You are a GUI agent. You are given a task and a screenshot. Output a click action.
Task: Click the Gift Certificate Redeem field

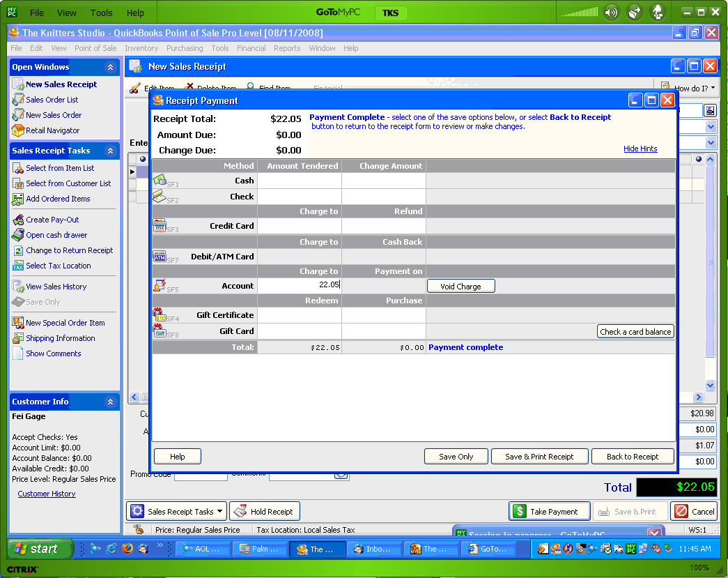[x=300, y=315]
